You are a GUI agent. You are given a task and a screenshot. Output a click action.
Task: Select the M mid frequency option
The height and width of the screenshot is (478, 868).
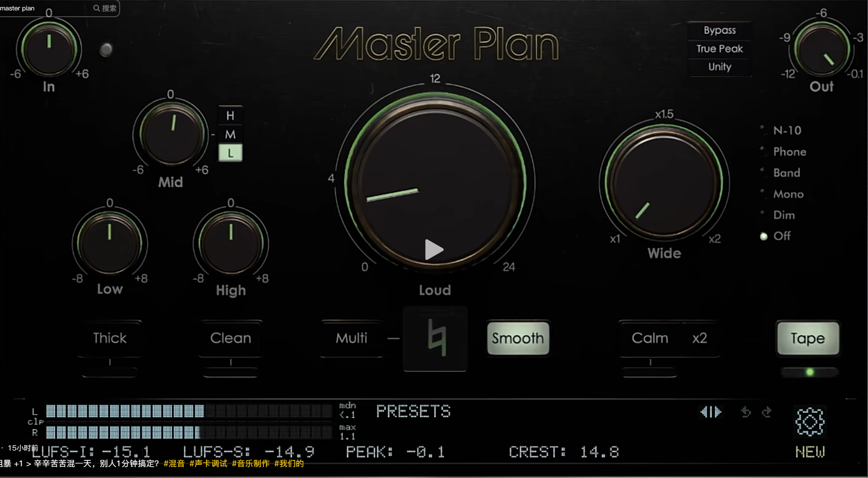(230, 134)
